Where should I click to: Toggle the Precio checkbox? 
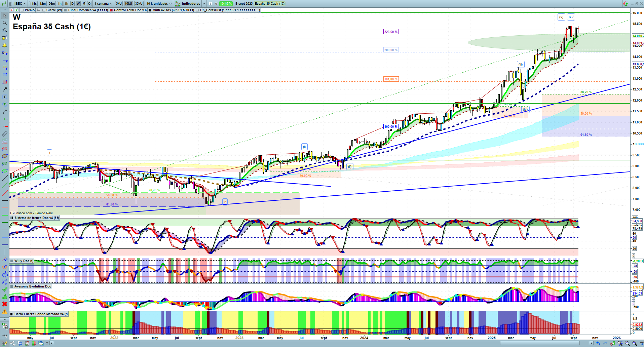pos(22,10)
